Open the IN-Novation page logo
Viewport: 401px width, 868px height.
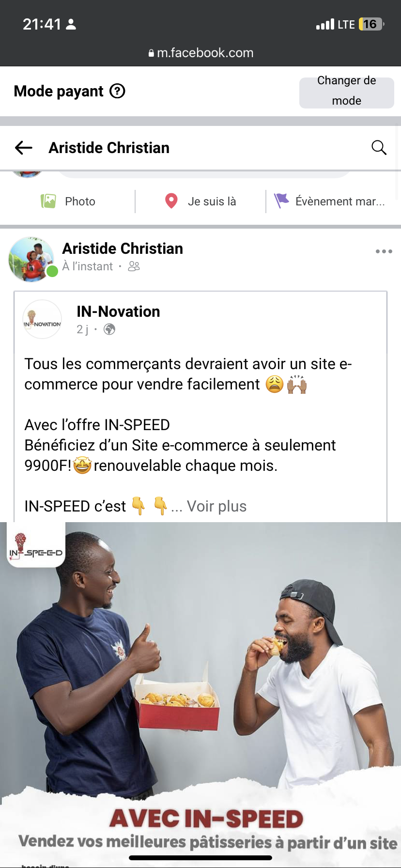[x=43, y=319]
